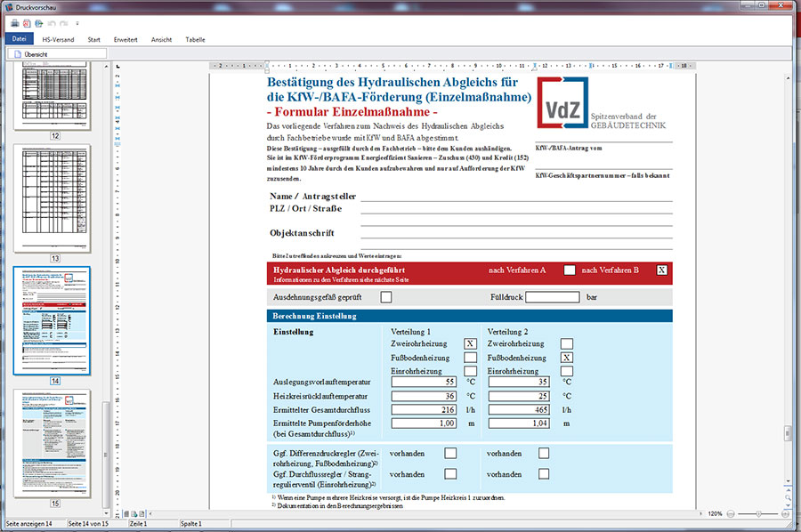Open the HS-Versand tab

click(58, 39)
